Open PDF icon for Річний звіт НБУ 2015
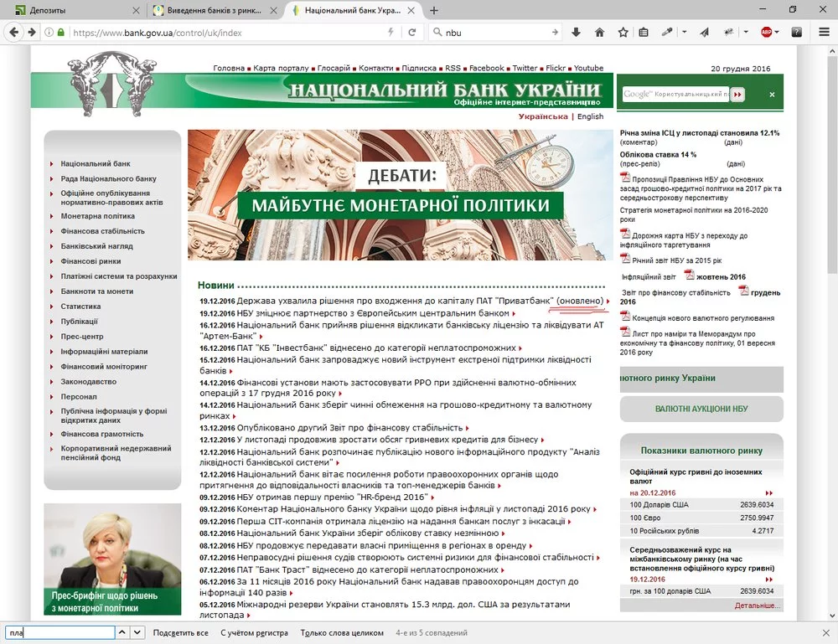 coord(625,259)
